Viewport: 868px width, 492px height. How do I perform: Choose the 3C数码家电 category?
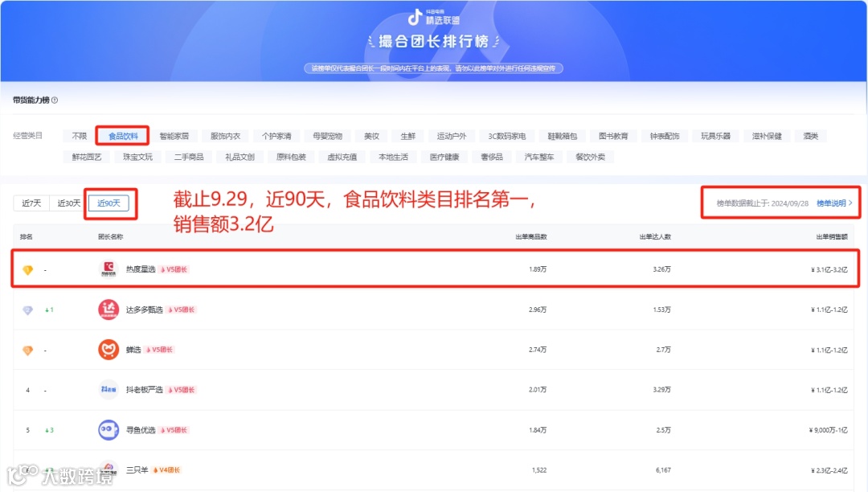506,136
